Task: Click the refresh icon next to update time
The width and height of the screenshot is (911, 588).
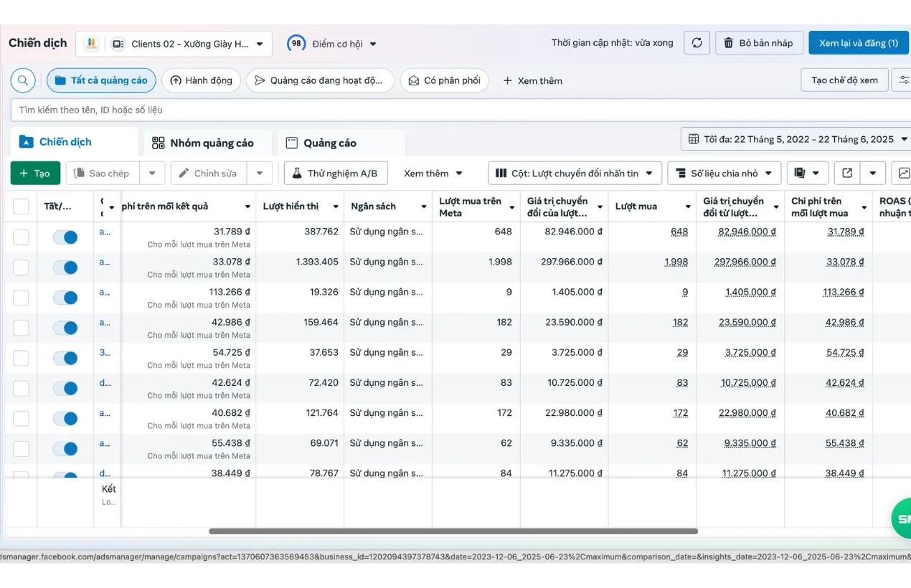Action: (697, 43)
